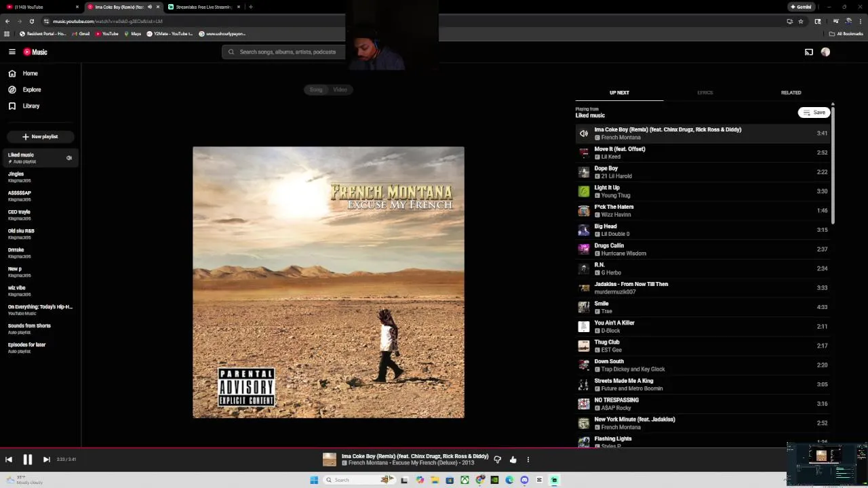Dislike the current song

(x=497, y=460)
